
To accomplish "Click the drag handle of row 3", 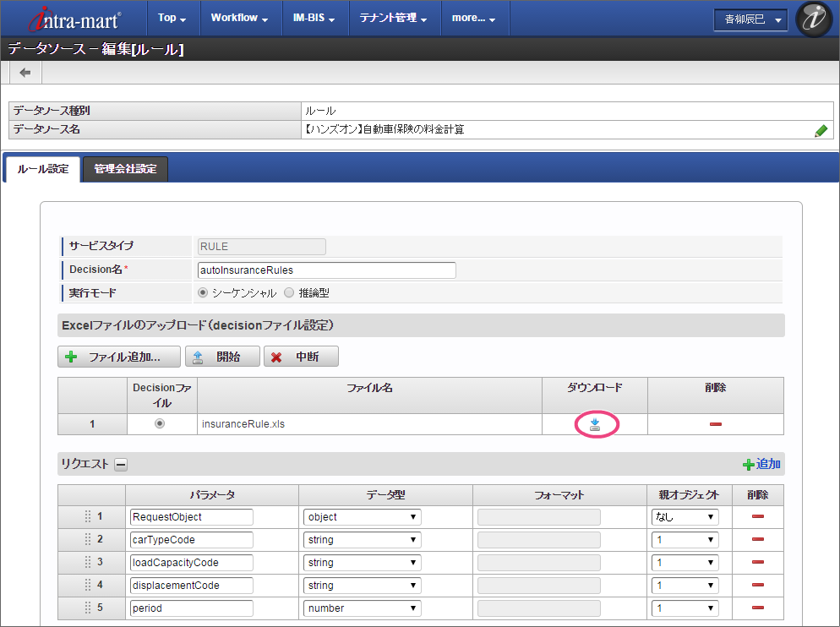I will (x=89, y=563).
